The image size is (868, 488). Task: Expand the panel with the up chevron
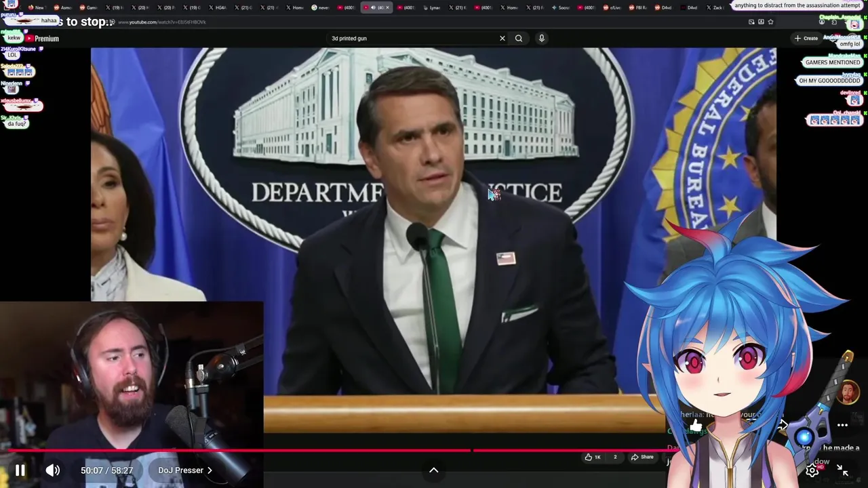click(434, 470)
